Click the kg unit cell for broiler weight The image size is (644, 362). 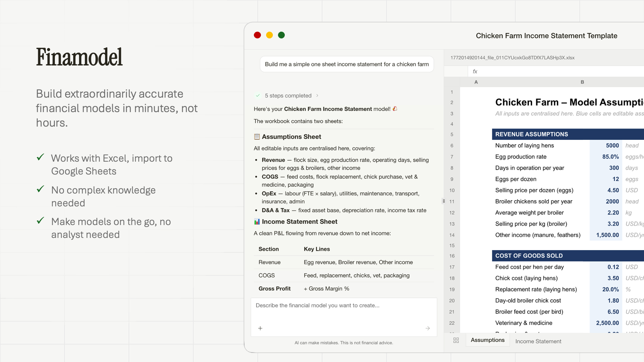click(x=629, y=213)
